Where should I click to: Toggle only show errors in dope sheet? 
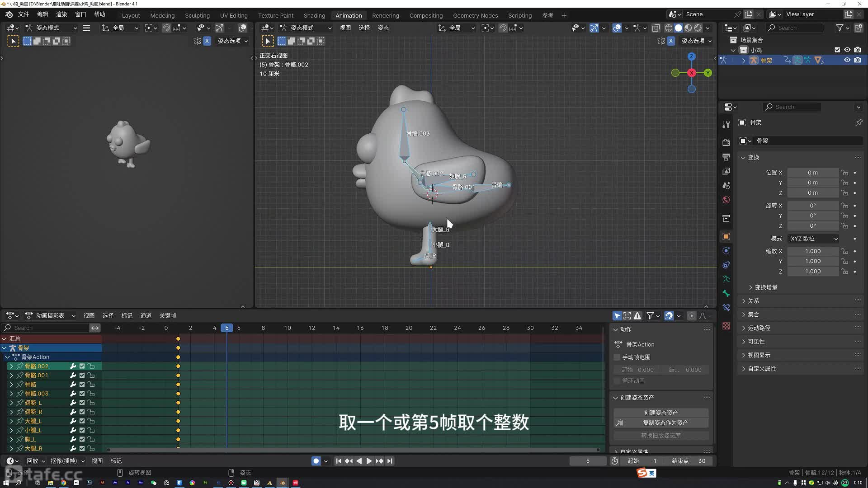pos(637,316)
